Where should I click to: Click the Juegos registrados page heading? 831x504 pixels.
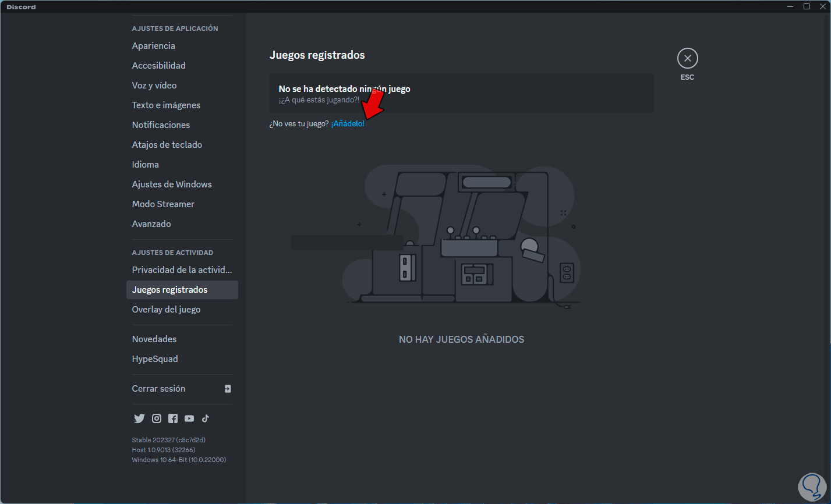click(317, 55)
